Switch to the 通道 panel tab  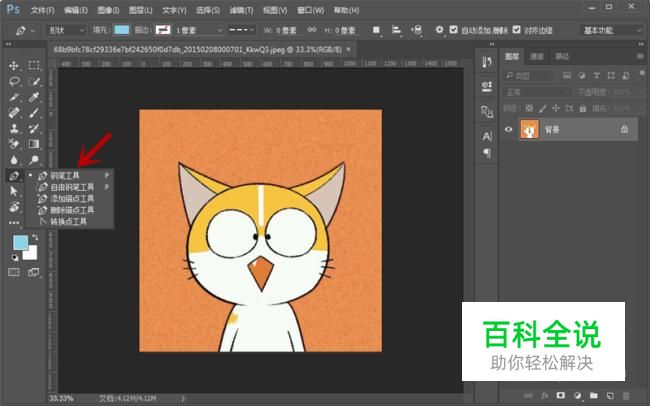coord(537,57)
